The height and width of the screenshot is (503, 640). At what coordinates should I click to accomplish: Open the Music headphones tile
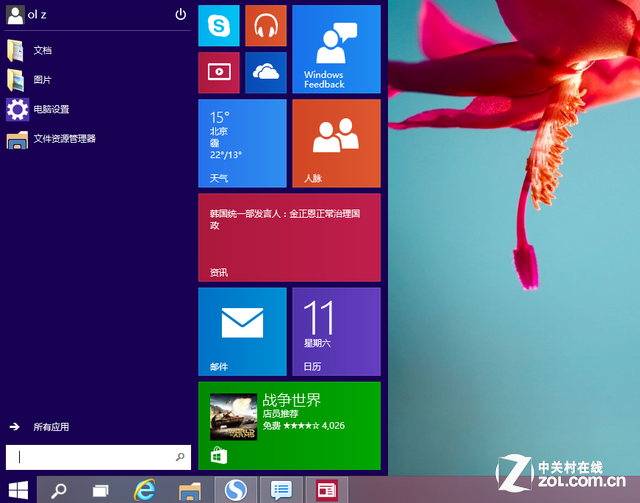click(x=265, y=26)
